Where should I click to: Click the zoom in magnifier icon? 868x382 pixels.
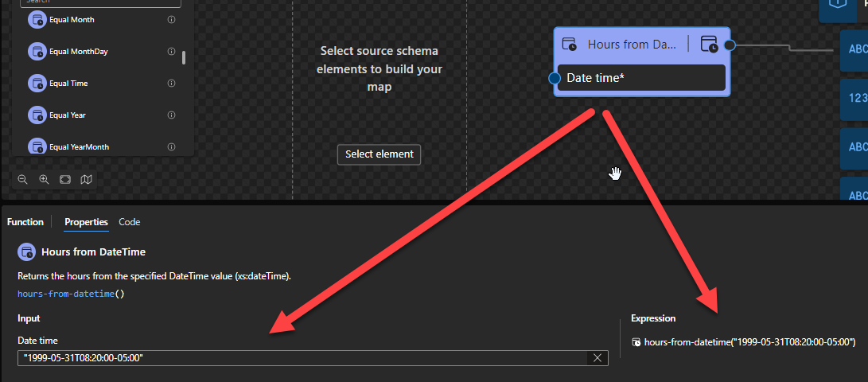pyautogui.click(x=45, y=180)
